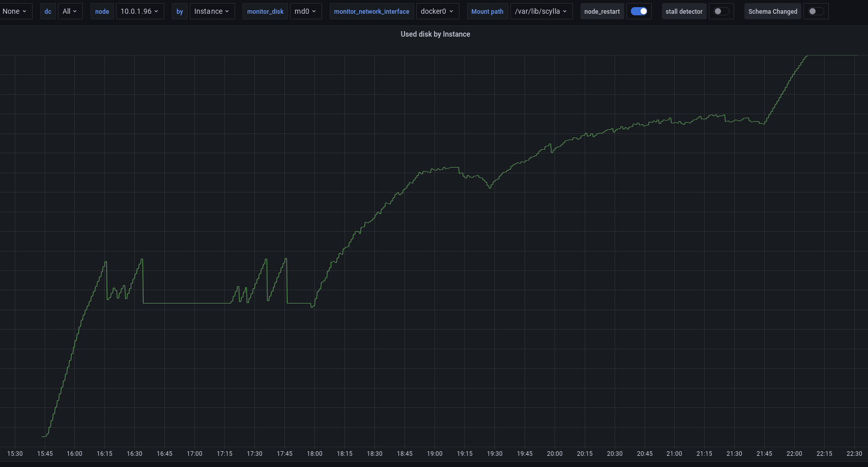Open the None dropdown

tap(15, 11)
